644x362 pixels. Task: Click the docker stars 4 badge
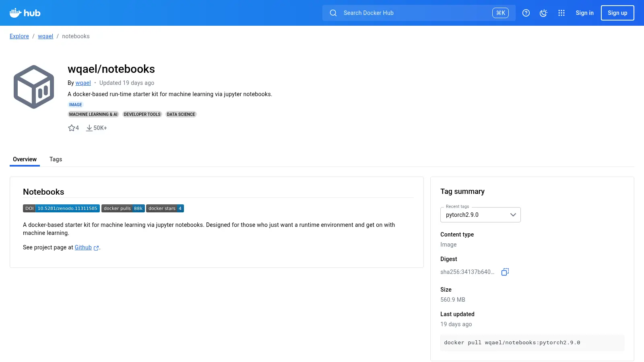pos(165,208)
